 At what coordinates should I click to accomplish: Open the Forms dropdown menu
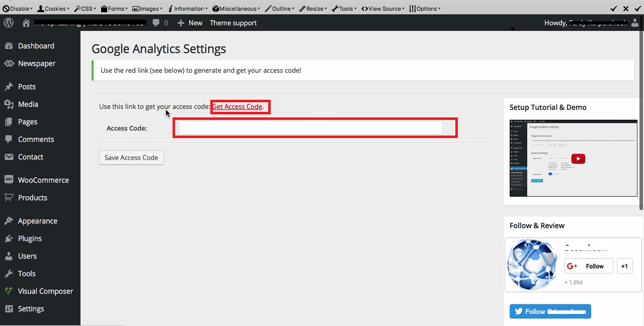[x=115, y=9]
